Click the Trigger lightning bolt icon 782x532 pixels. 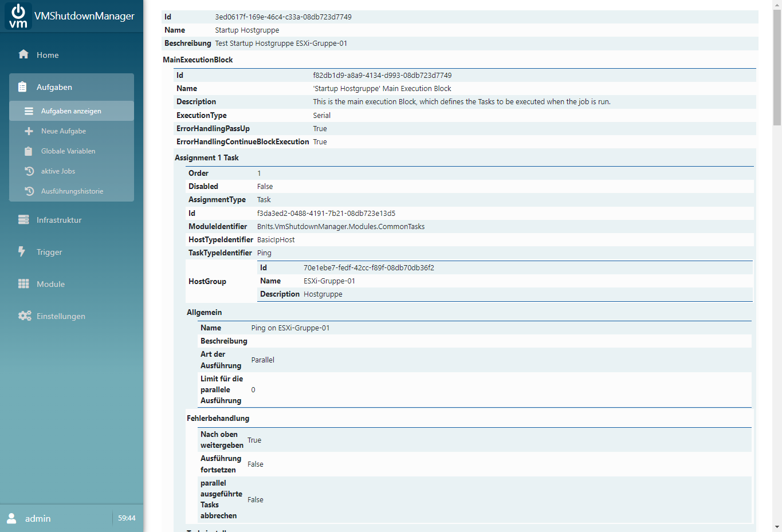point(22,251)
